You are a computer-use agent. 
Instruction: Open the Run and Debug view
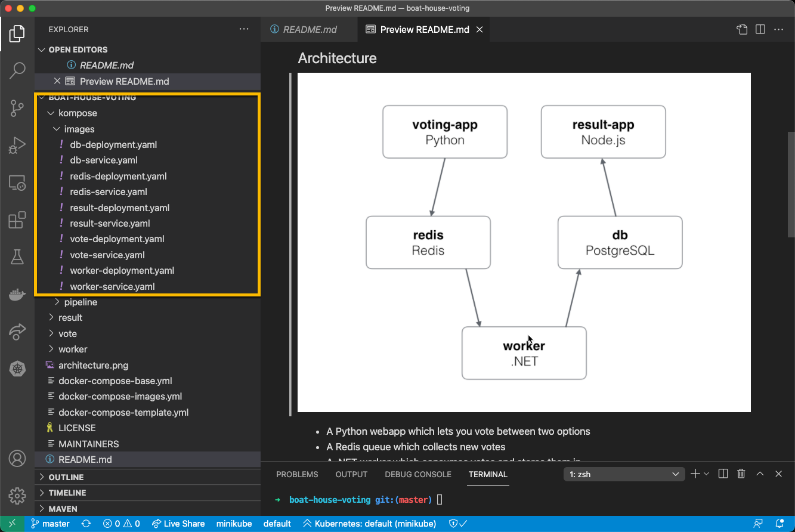pyautogui.click(x=17, y=145)
